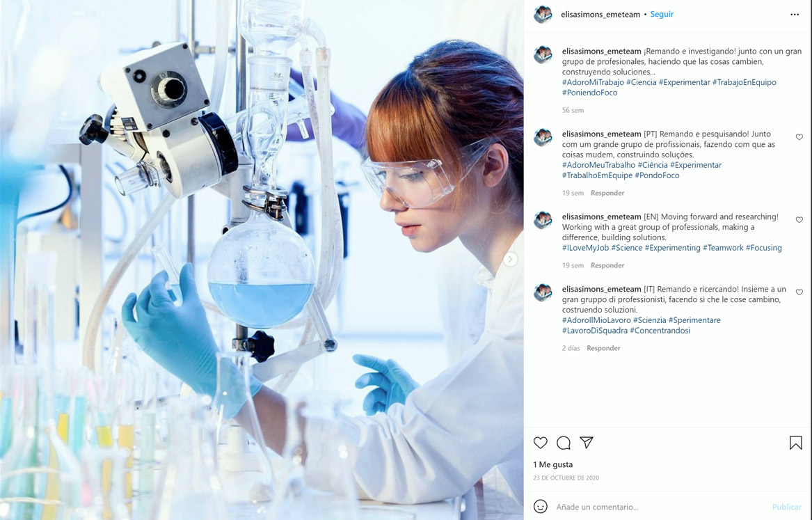
Task: Open profile avatar in post header
Action: pyautogui.click(x=543, y=15)
